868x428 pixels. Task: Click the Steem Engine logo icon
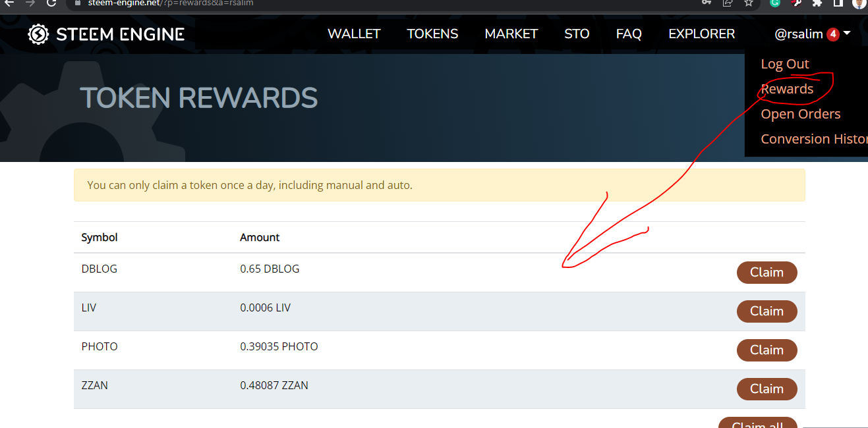38,34
